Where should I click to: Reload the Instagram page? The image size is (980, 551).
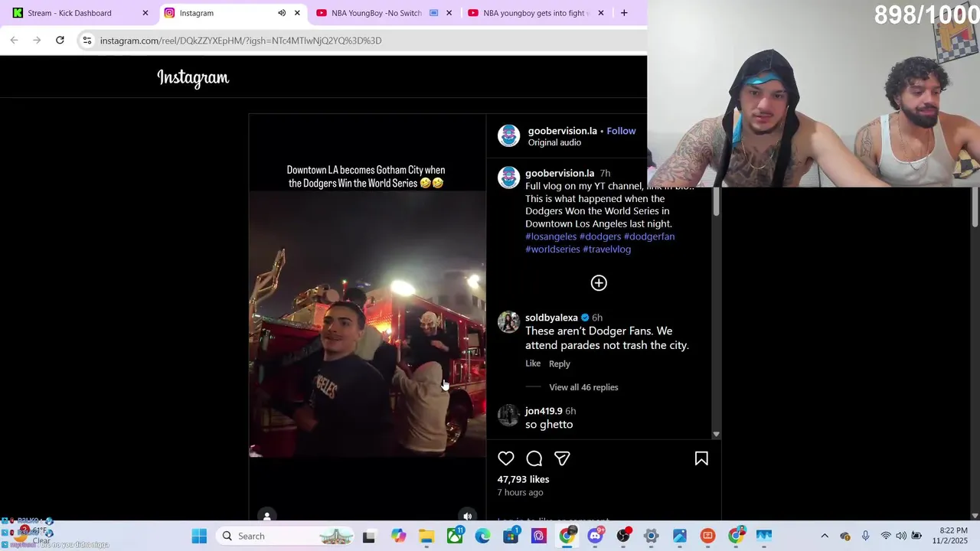tap(60, 41)
